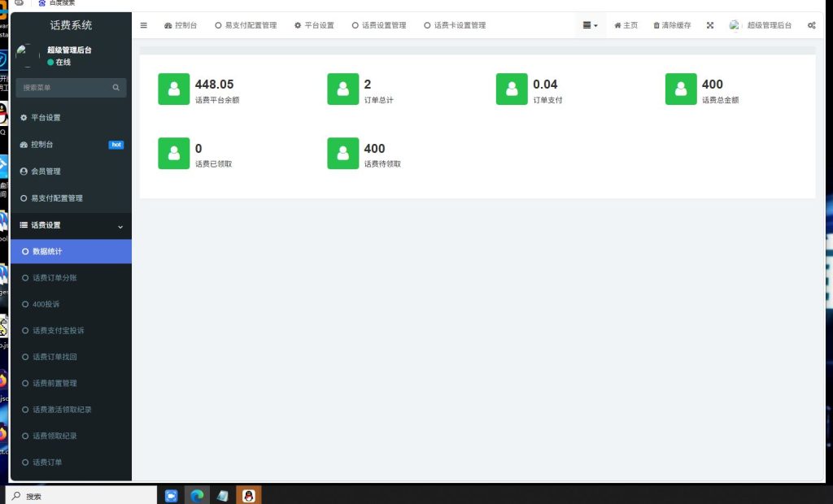Open 话费激活领取纪录 submenu item
This screenshot has height=504, width=833.
coord(72,410)
